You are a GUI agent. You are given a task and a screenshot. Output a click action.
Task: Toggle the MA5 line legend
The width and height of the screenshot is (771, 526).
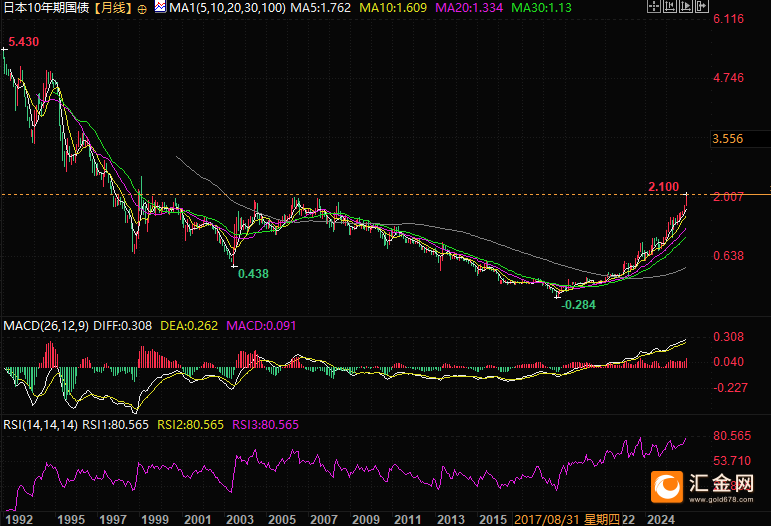pos(324,8)
